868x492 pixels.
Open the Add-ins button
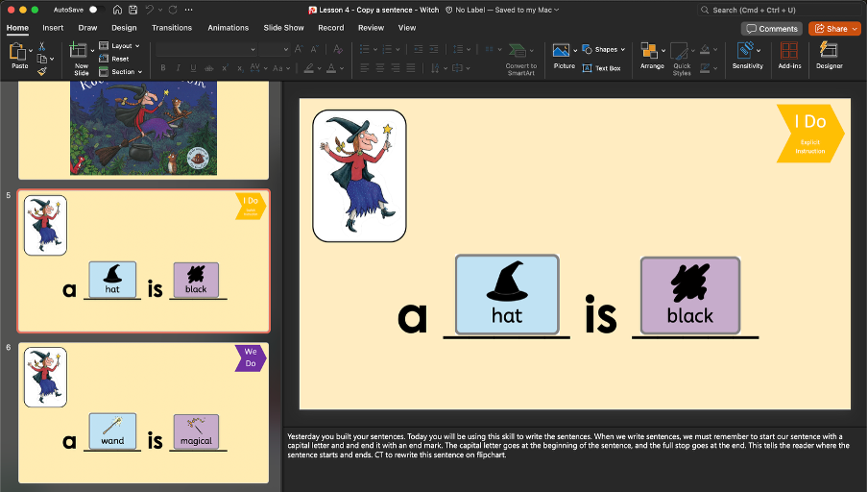[789, 56]
